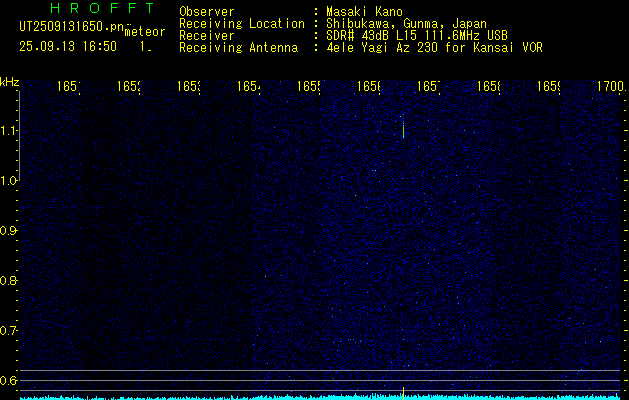The height and width of the screenshot is (400, 629).
Task: Click the 0.8 kHz frequency label
Action: [x=7, y=280]
